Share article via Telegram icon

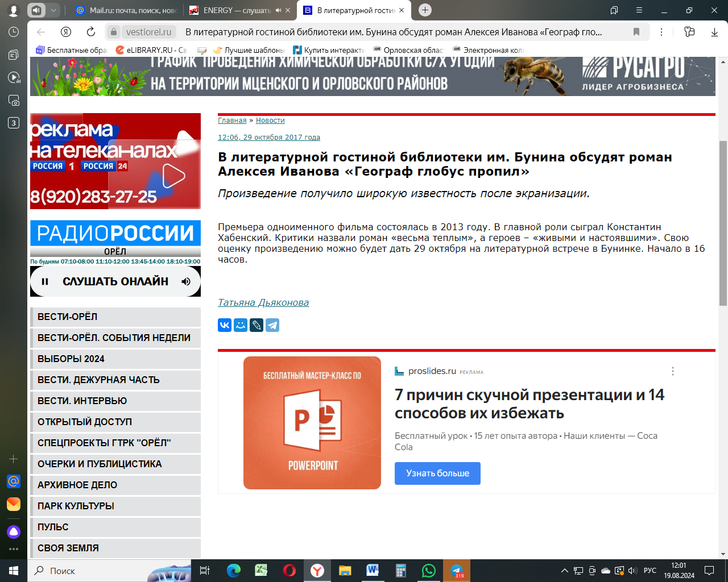pos(272,325)
